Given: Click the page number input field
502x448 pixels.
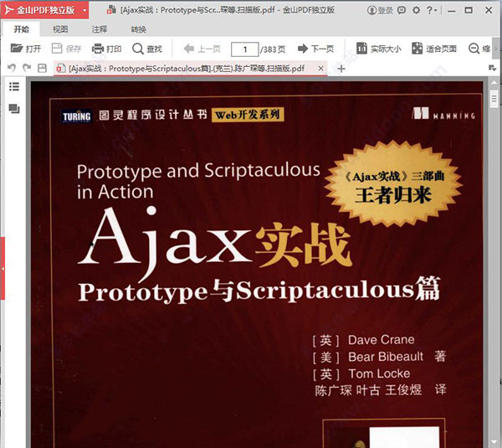Looking at the screenshot, I should 245,49.
